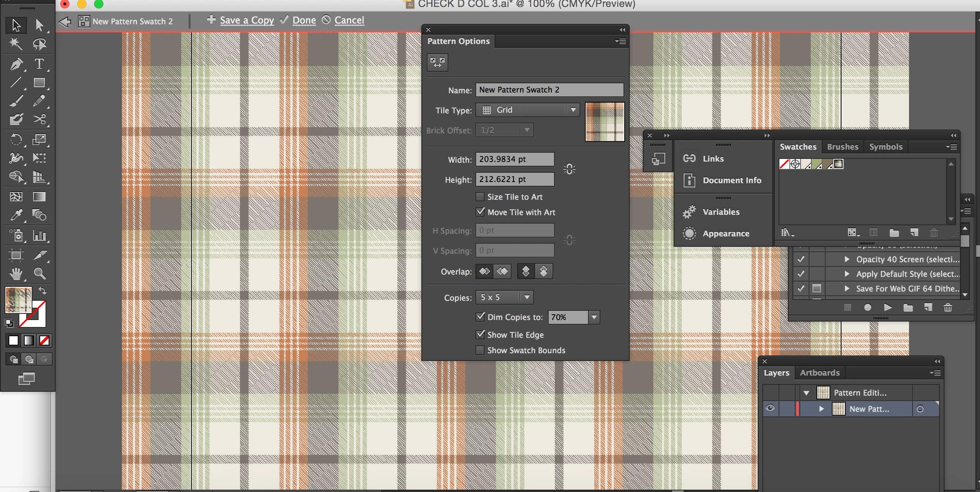The image size is (980, 492).
Task: Select the Rotate tool
Action: tap(16, 139)
